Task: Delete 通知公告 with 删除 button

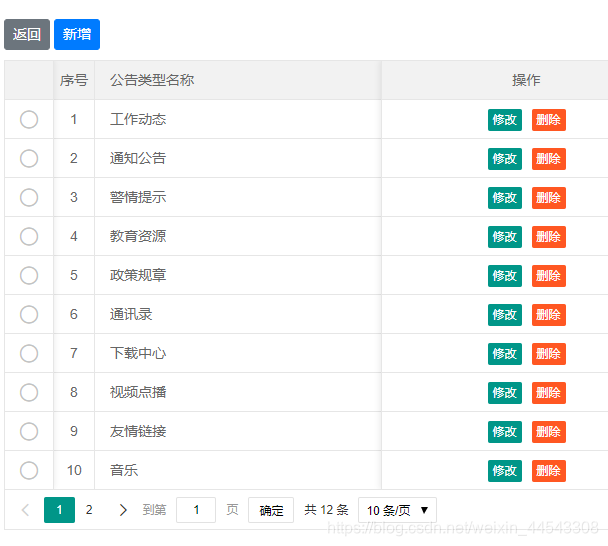Action: coord(549,159)
